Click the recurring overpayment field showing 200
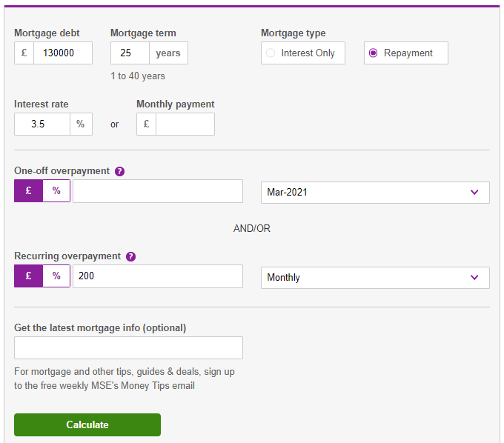The image size is (504, 443). [157, 276]
